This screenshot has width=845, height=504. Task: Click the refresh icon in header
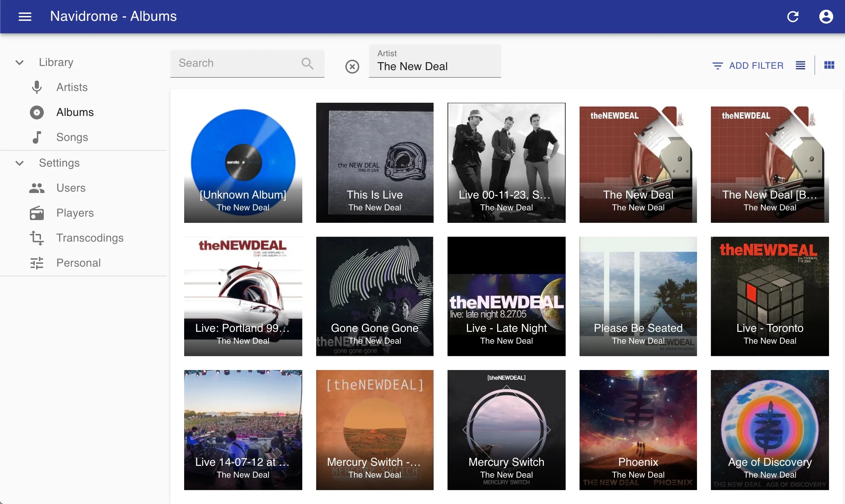click(x=793, y=16)
